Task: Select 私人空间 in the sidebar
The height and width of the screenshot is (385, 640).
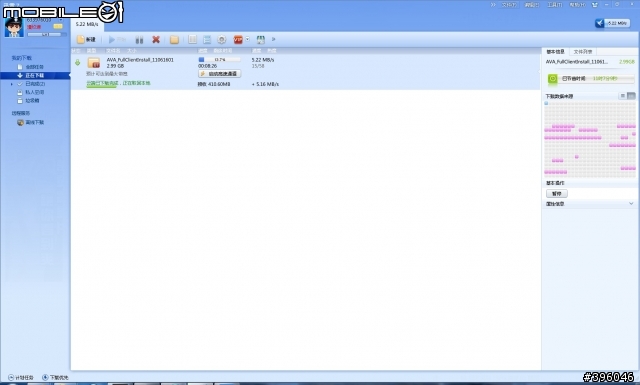Action: point(31,92)
